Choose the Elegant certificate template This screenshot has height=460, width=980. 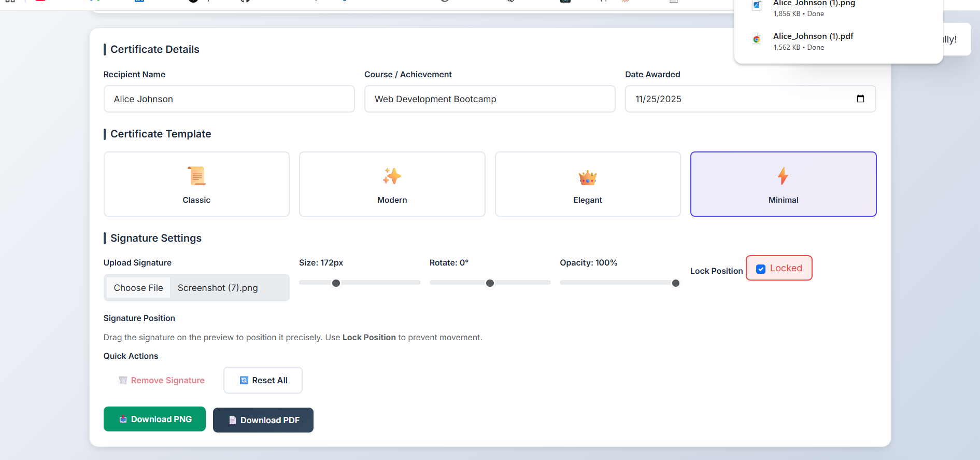pos(588,184)
